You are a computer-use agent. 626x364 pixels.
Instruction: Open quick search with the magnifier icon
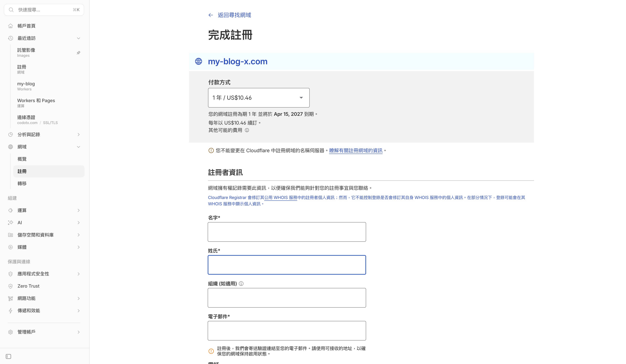11,10
